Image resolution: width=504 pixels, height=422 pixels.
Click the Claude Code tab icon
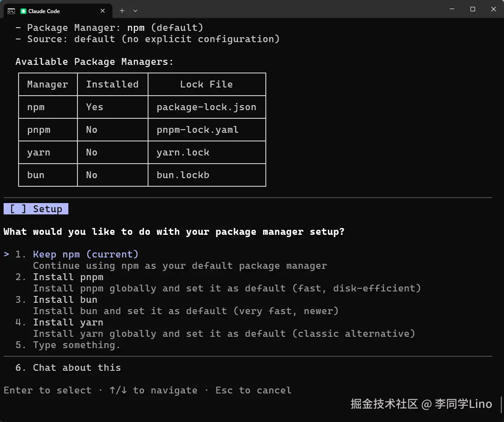click(24, 11)
